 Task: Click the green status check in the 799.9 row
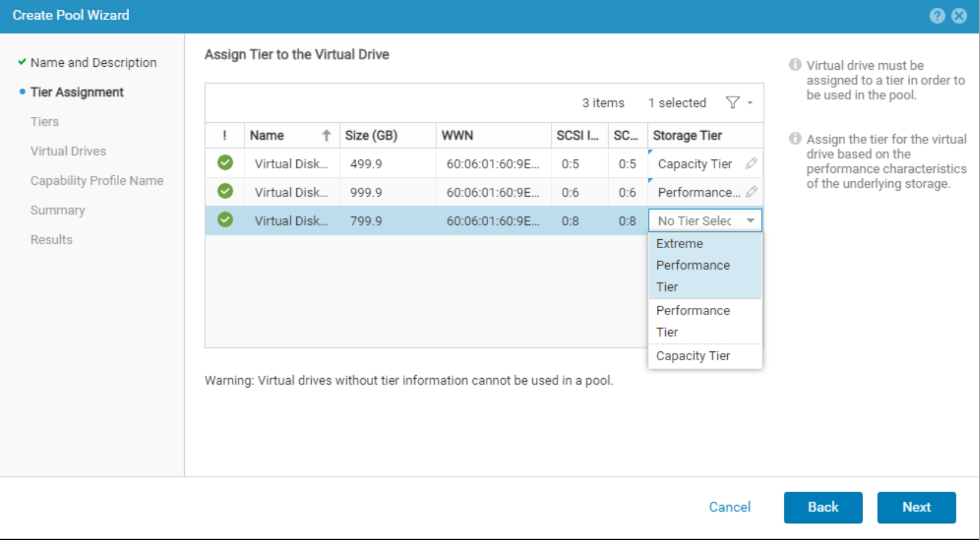225,220
